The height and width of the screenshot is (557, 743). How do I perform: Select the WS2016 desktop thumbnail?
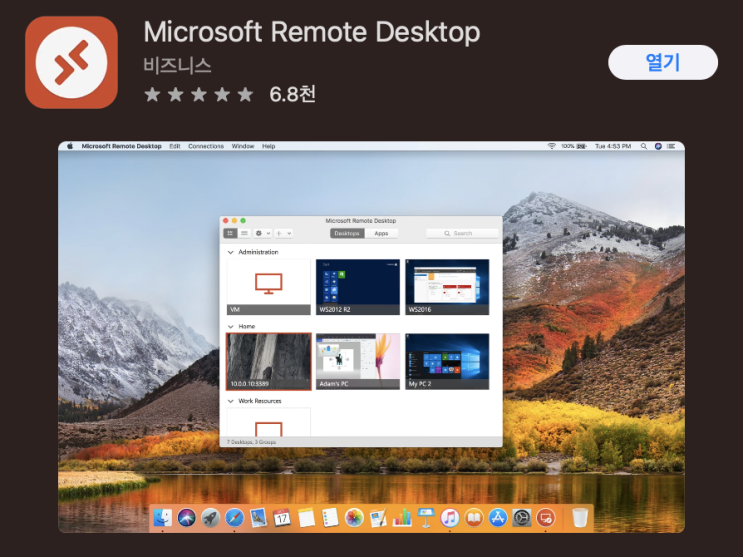[x=447, y=287]
